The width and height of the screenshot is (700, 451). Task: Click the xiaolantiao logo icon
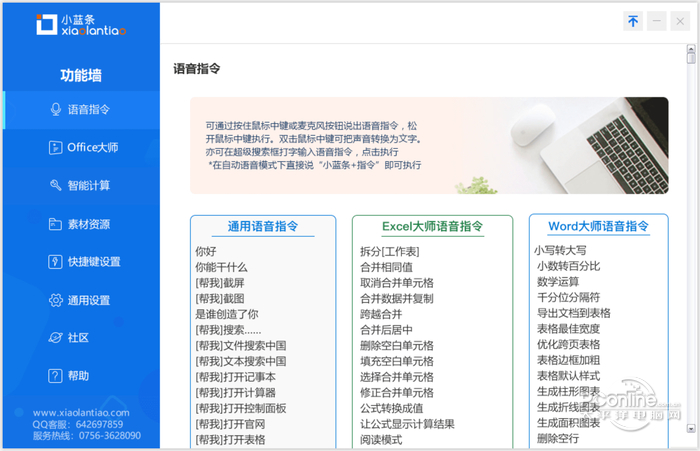46,24
